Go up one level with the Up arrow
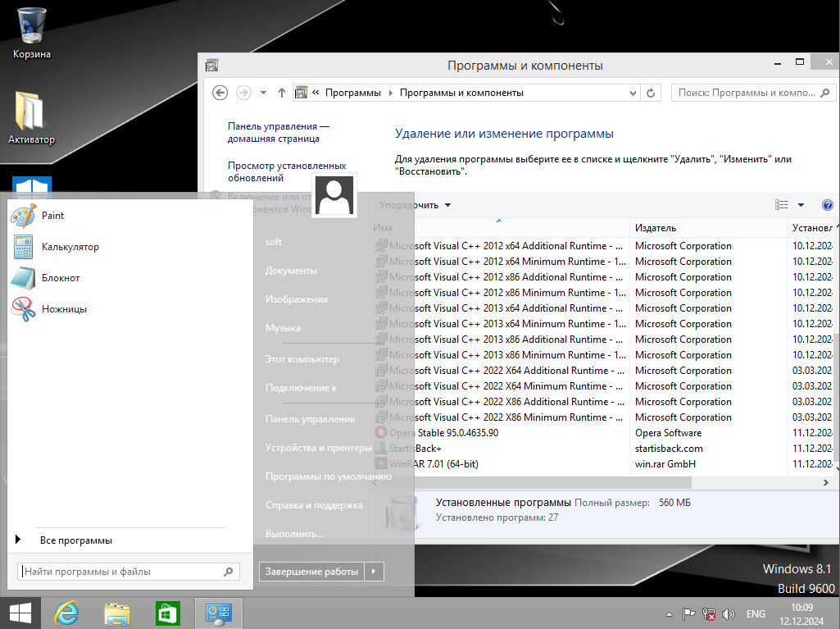Viewport: 840px width, 629px height. click(x=282, y=93)
